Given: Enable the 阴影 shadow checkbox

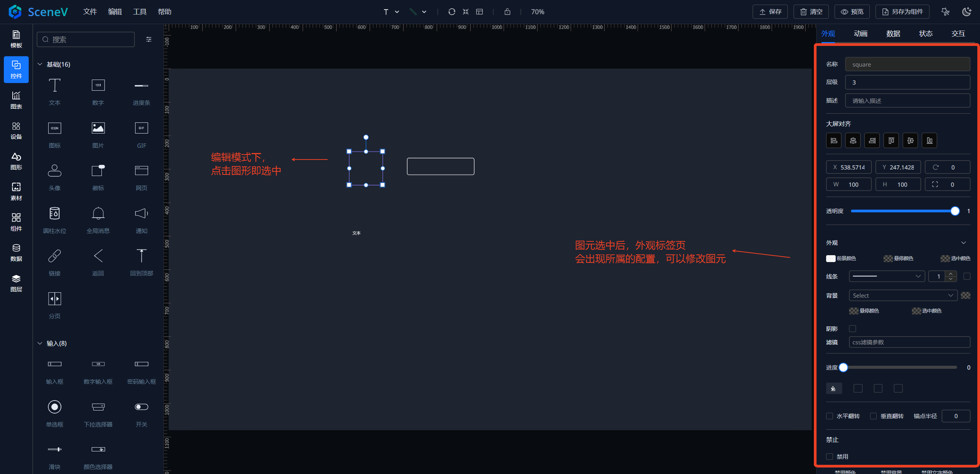Looking at the screenshot, I should pyautogui.click(x=853, y=329).
